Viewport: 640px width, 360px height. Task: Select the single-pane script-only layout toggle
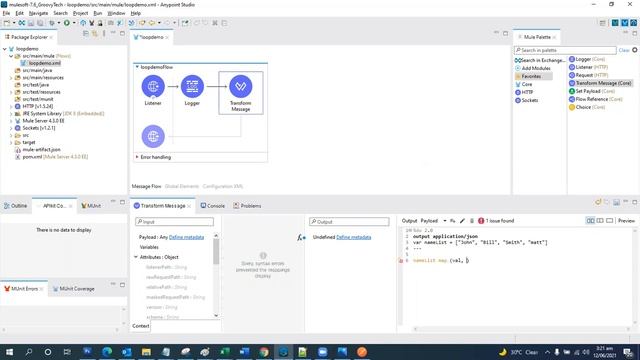(609, 221)
